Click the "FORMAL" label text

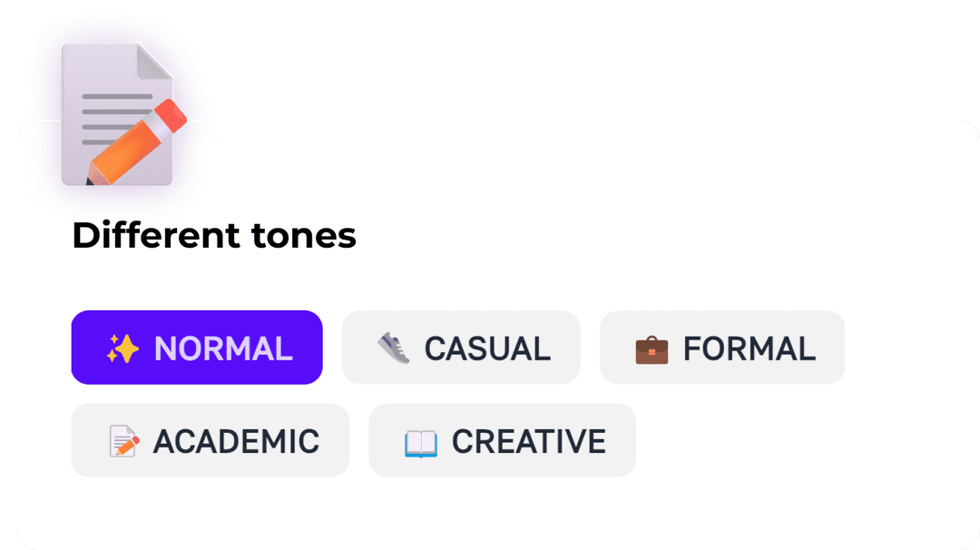tap(750, 349)
